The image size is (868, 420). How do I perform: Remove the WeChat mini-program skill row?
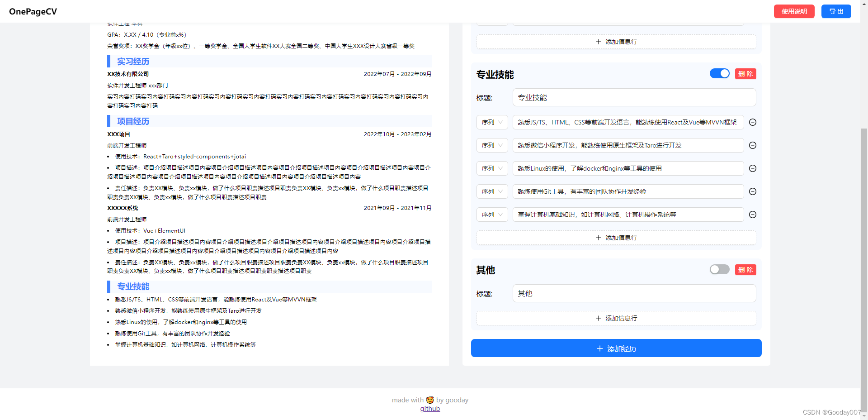(x=753, y=145)
